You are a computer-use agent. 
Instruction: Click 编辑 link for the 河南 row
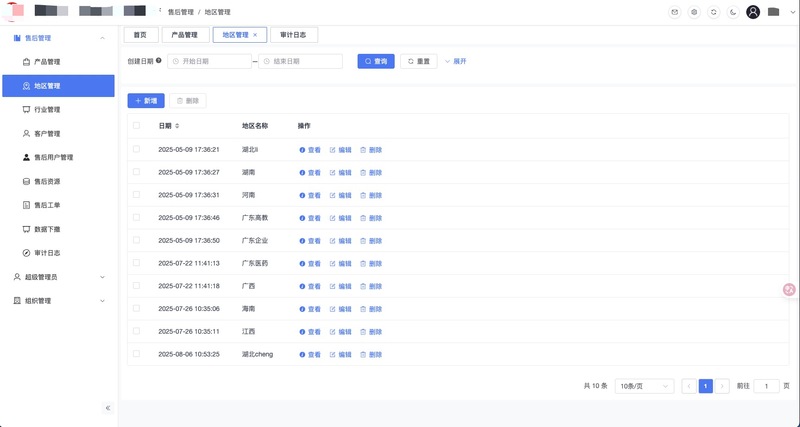340,195
